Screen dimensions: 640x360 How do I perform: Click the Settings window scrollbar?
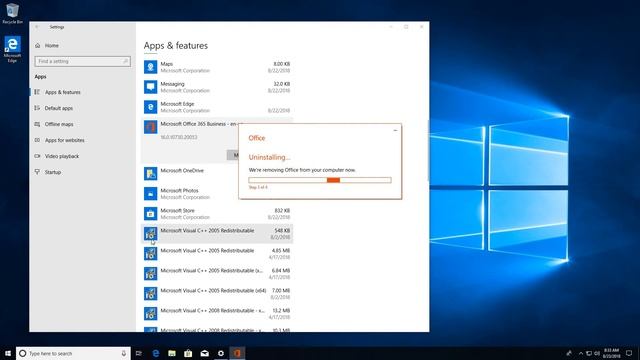coord(428,151)
